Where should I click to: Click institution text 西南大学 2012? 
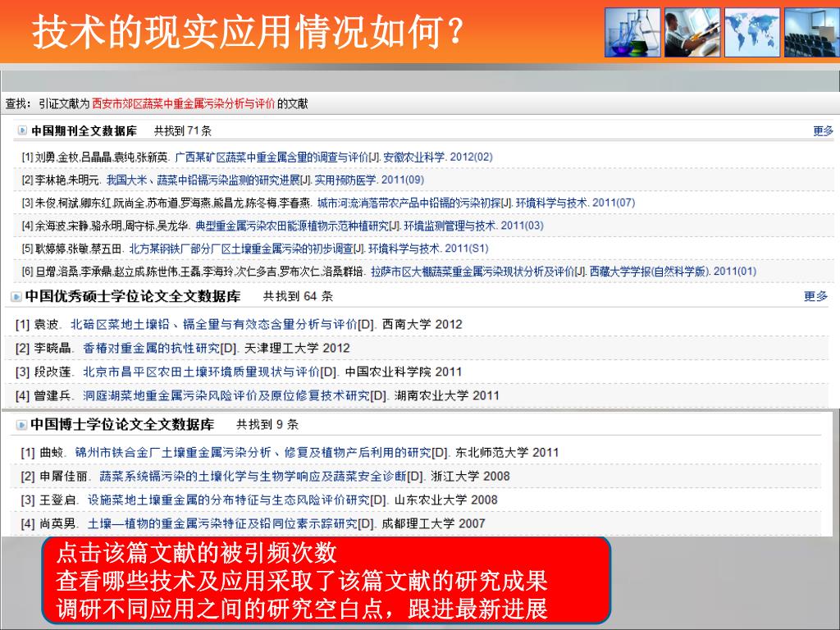point(422,325)
